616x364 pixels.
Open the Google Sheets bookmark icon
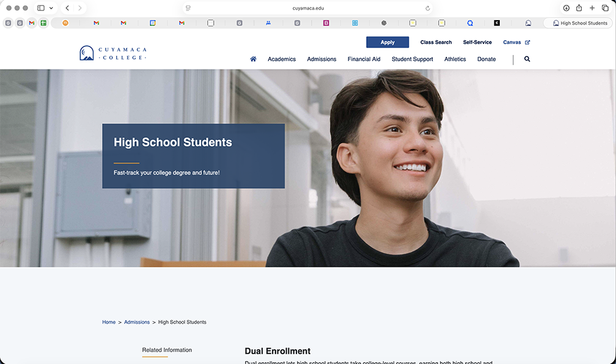tap(43, 23)
